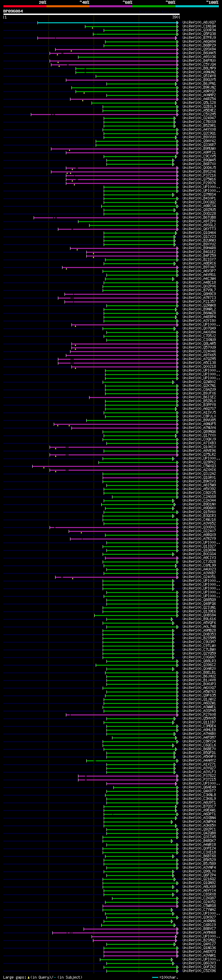This screenshot has width=222, height=980.
Task: Select the label UniRef100_P37216
Action: [199, 175]
